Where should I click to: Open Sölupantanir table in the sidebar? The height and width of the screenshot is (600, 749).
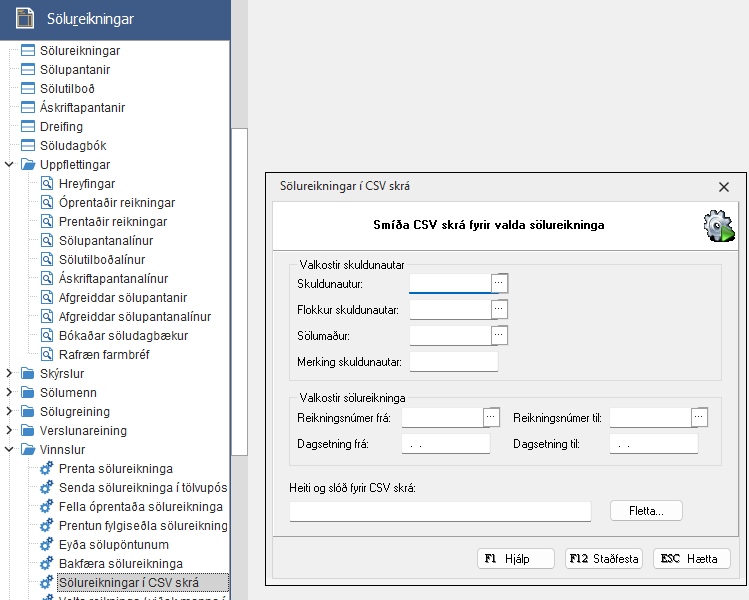(75, 69)
